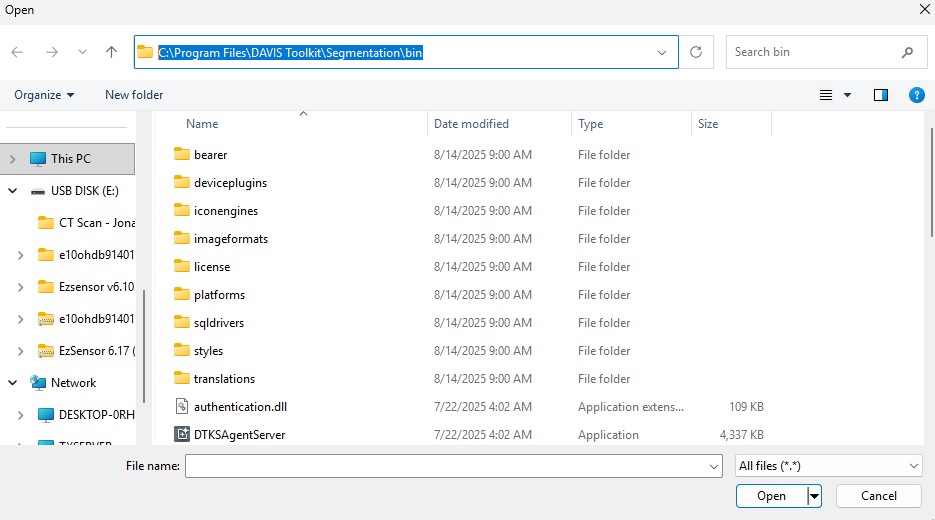Refresh the current folder view
Viewport: 935px width, 520px height.
point(696,52)
